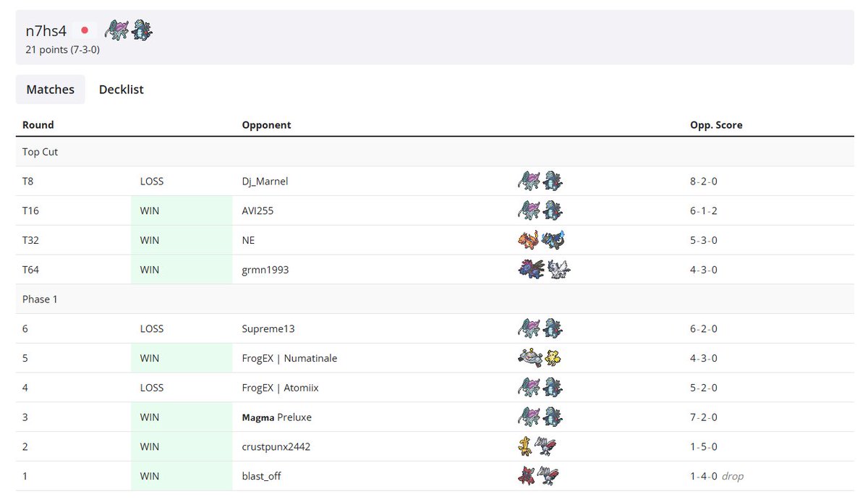The image size is (868, 502).
Task: Click the T64 round label
Action: pyautogui.click(x=30, y=270)
